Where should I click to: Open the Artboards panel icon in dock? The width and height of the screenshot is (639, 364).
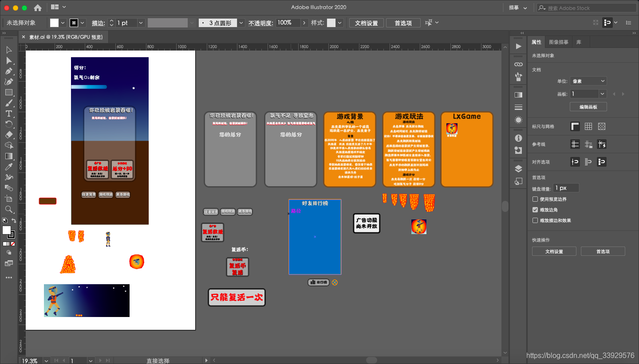[518, 181]
